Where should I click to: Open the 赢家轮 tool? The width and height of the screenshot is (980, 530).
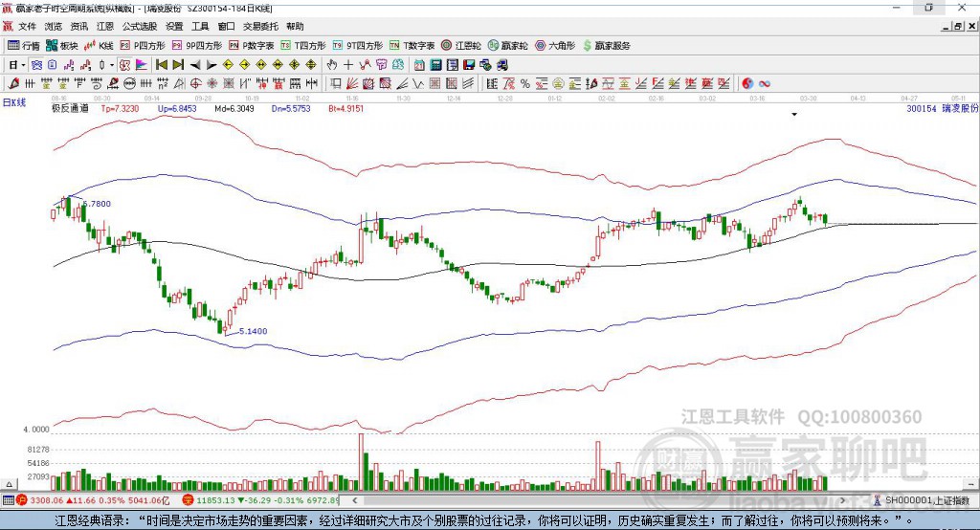(508, 46)
